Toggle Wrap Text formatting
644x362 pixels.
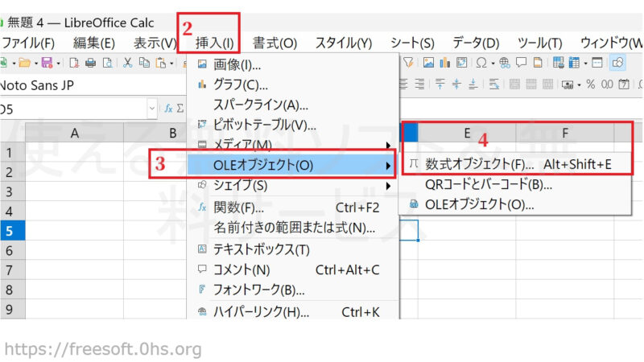494,84
